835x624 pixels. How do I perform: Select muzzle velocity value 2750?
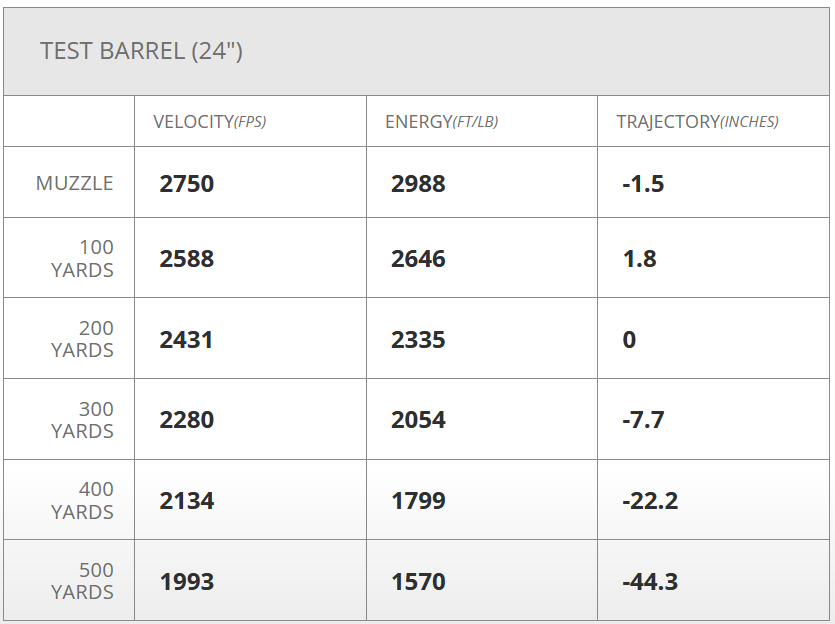point(187,184)
